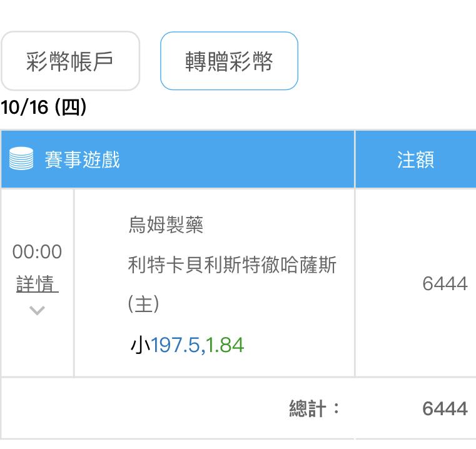
Task: Click the 10/16 (四) date heading
Action: 43,107
